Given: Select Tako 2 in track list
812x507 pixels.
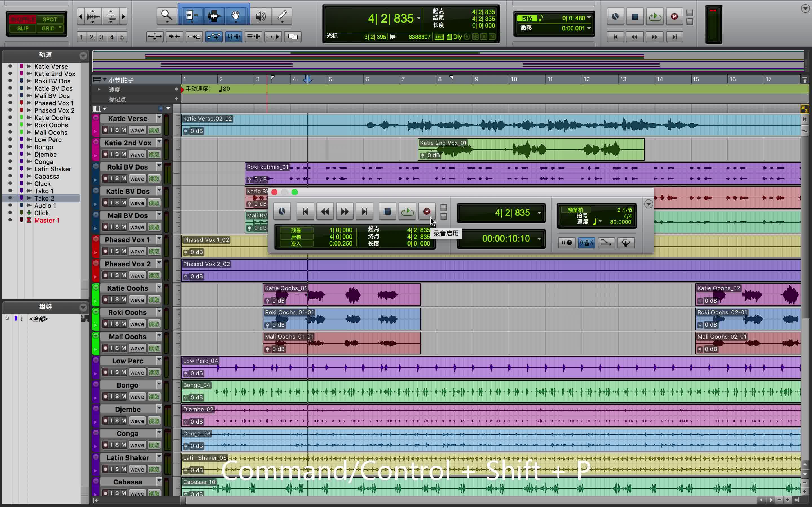Looking at the screenshot, I should coord(44,198).
